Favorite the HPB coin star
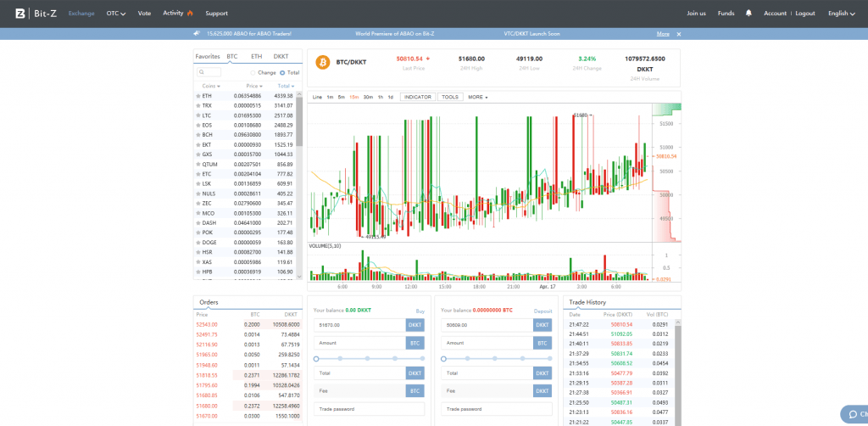The height and width of the screenshot is (426, 868). click(198, 272)
